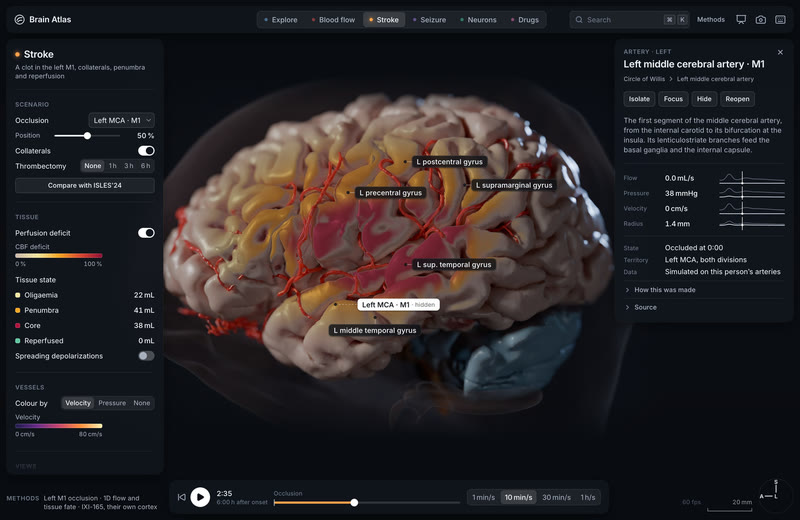Click Compare with ISLES'24 button

(85, 186)
